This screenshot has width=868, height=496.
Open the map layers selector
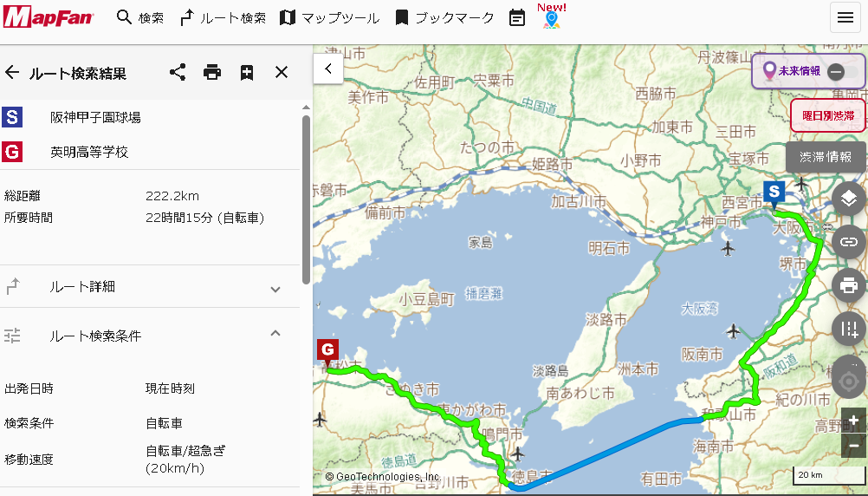pyautogui.click(x=849, y=199)
